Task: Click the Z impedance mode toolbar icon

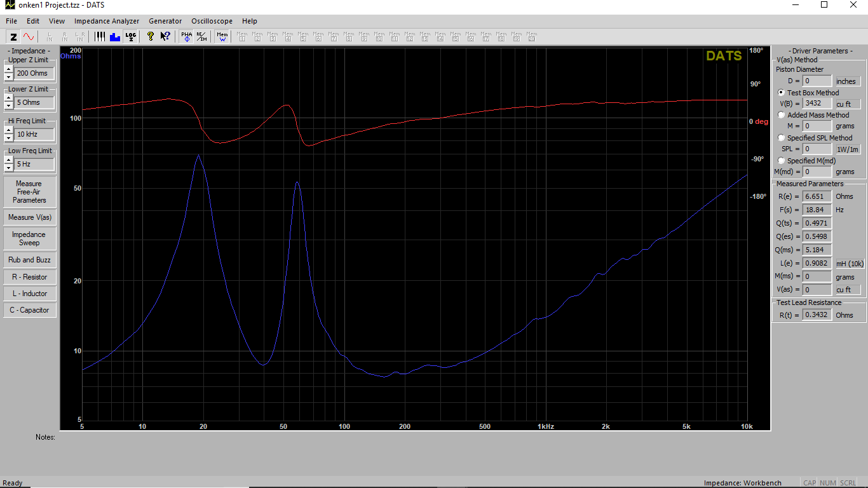Action: pyautogui.click(x=13, y=37)
